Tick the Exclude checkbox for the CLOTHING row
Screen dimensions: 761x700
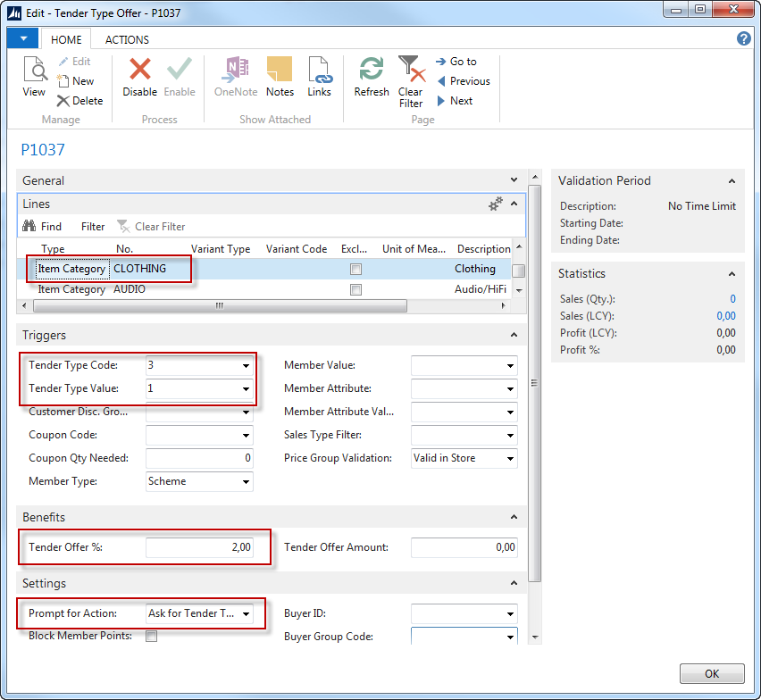pos(356,269)
